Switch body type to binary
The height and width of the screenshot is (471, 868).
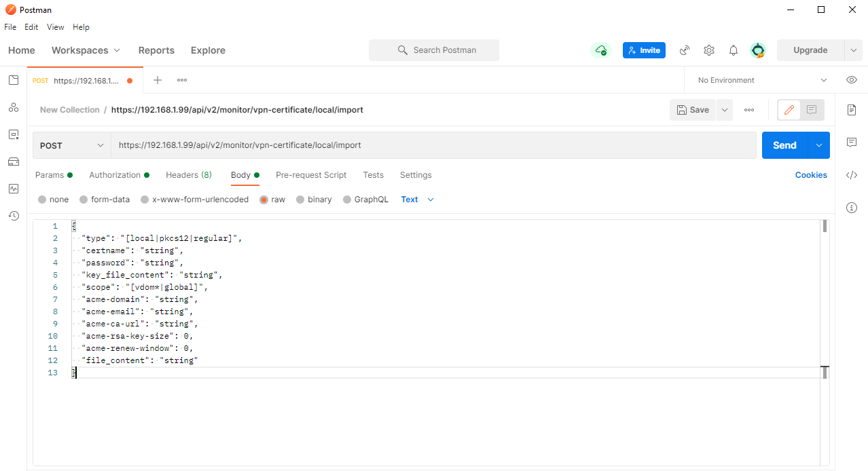click(x=314, y=199)
